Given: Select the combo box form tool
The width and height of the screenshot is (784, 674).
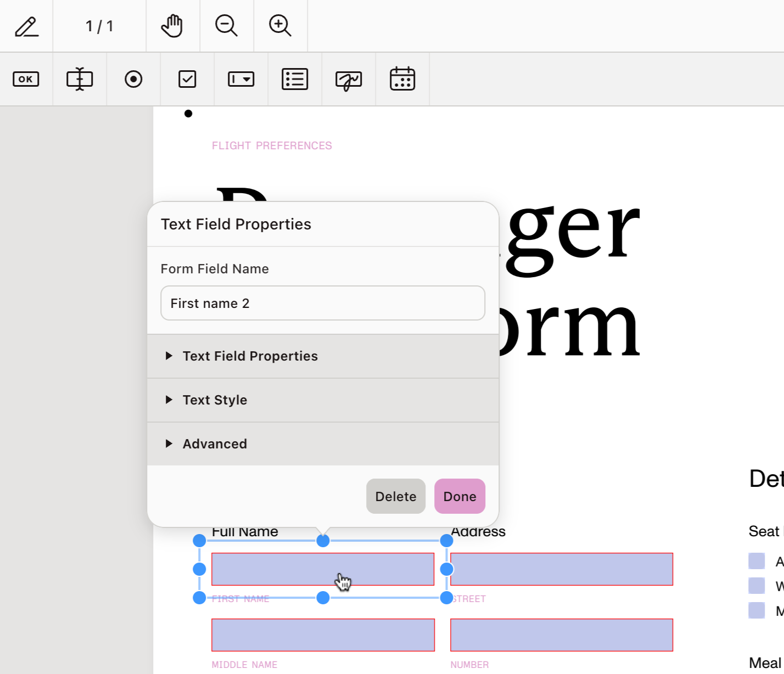Looking at the screenshot, I should pyautogui.click(x=240, y=79).
